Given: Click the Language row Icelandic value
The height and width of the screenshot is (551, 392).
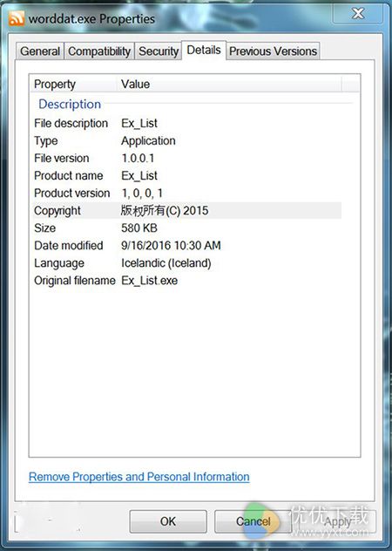Looking at the screenshot, I should (166, 262).
